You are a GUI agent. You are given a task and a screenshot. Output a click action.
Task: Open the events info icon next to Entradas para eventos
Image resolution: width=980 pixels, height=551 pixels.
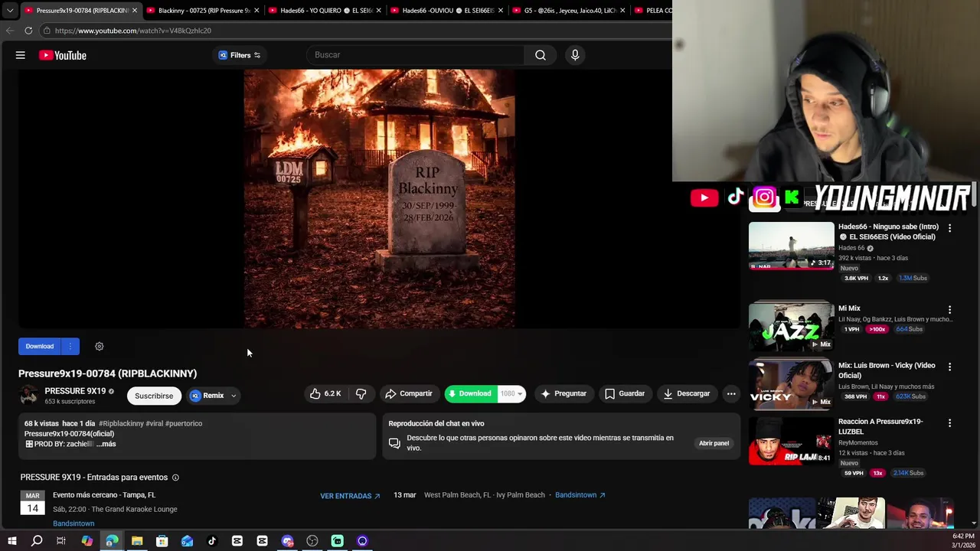[x=175, y=478]
